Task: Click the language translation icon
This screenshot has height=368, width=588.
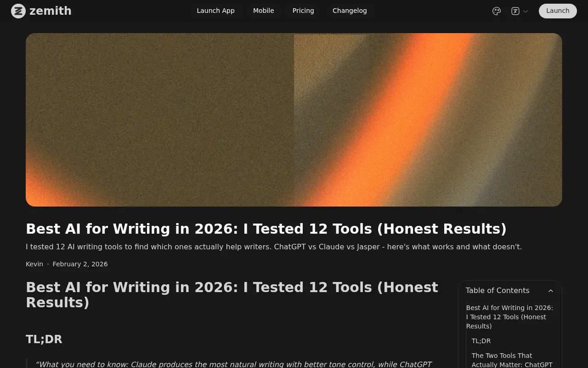Action: 515,11
